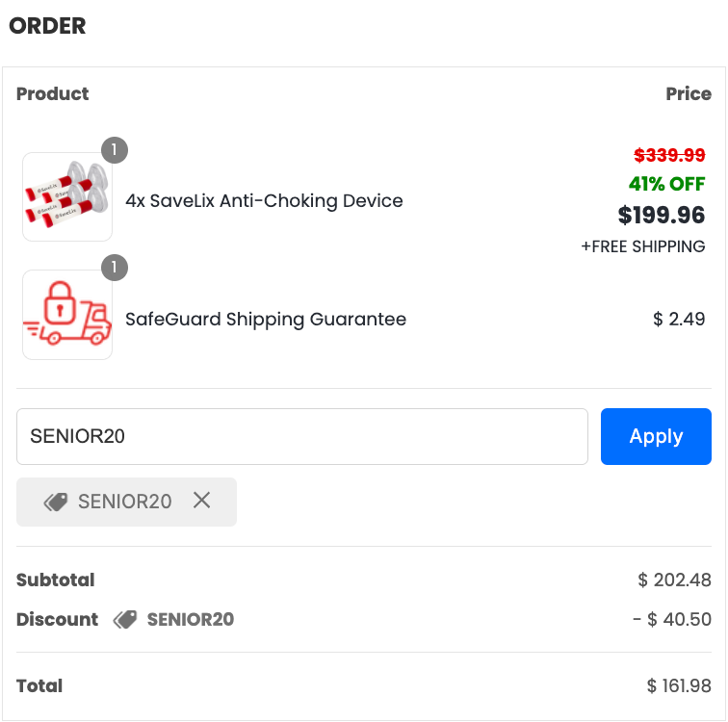728x722 pixels.
Task: Click the tag icon beside the Discount label
Action: pos(125,619)
